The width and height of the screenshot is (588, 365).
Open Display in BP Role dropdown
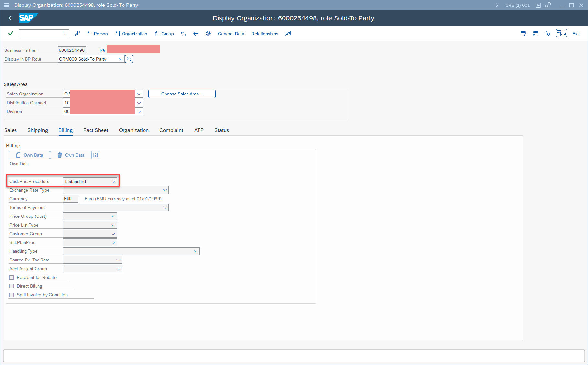(121, 59)
